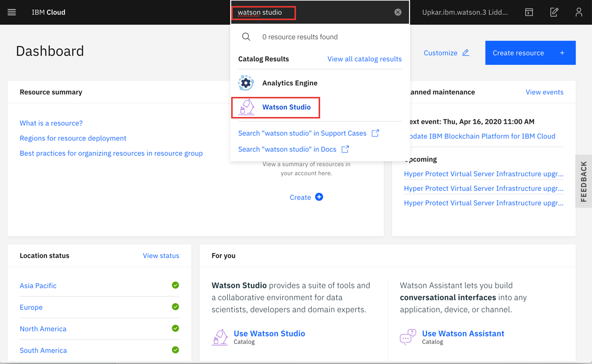Open Regions for resource deployment link
Screen dimensions: 592x364
[x=73, y=139]
